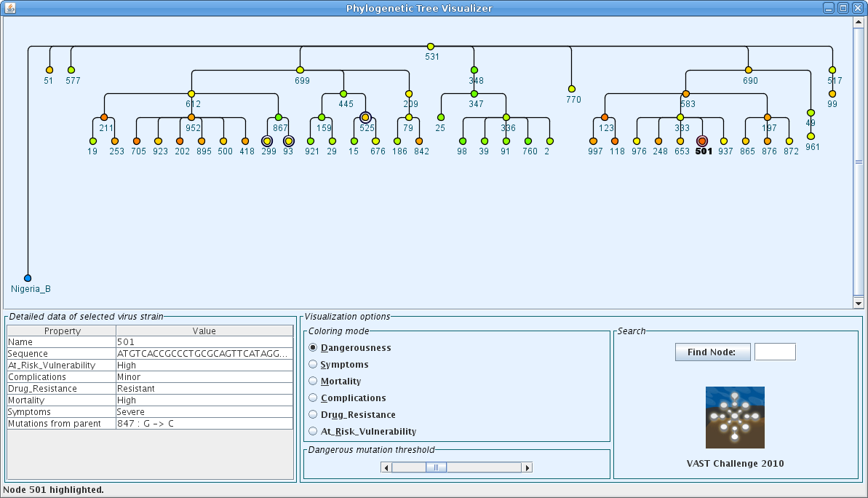The image size is (868, 498).
Task: Choose Mortality coloring mode
Action: tap(314, 381)
